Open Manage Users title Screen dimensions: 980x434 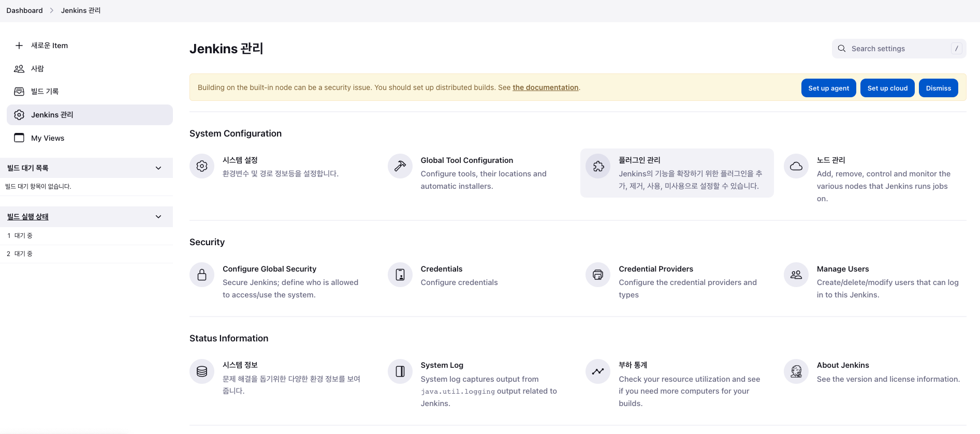tap(843, 269)
